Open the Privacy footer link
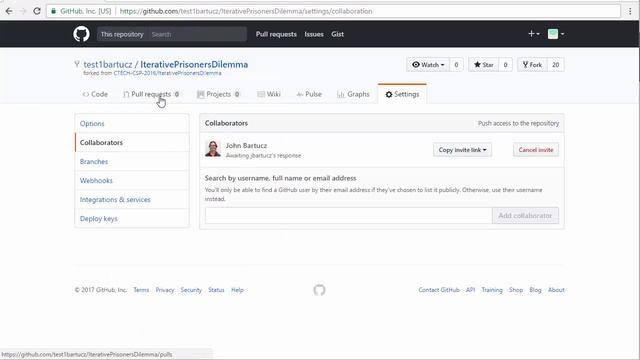 pos(165,290)
